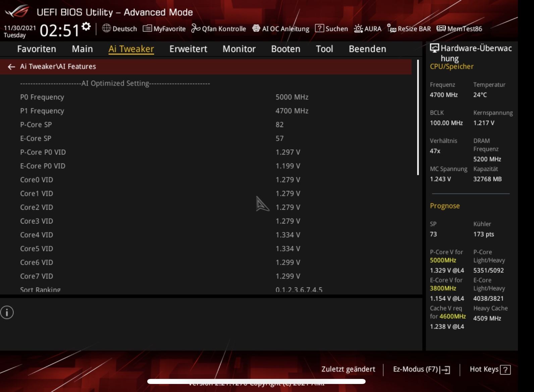Image resolution: width=534 pixels, height=392 pixels.
Task: Click the Prognose heading
Action: tap(445, 206)
